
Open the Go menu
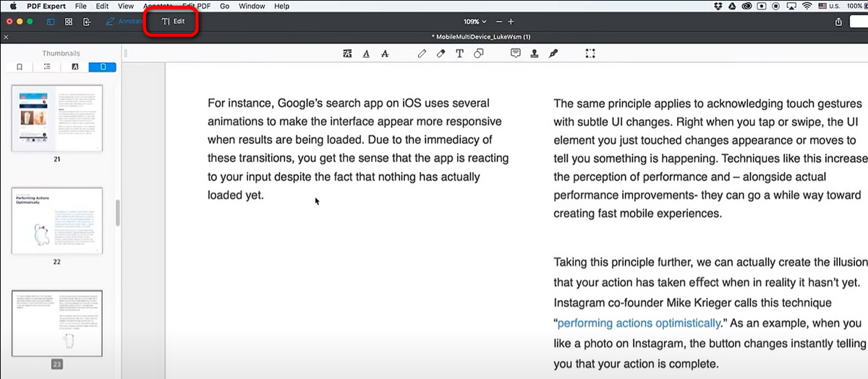tap(224, 6)
